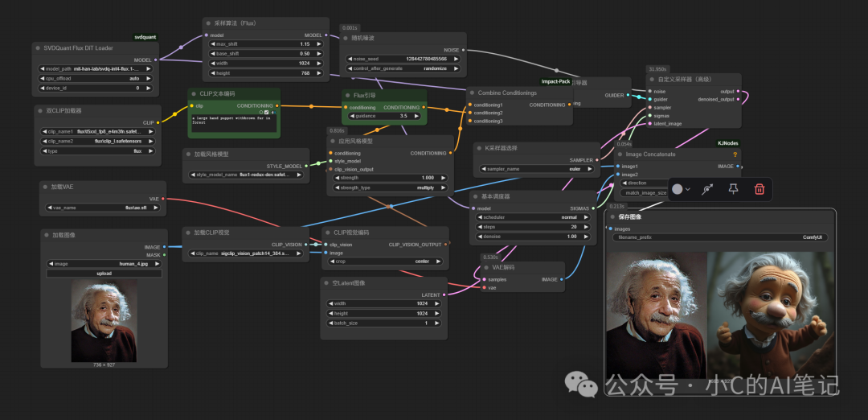868x420 pixels.
Task: Click the svdquant badge above the loader node
Action: click(145, 37)
